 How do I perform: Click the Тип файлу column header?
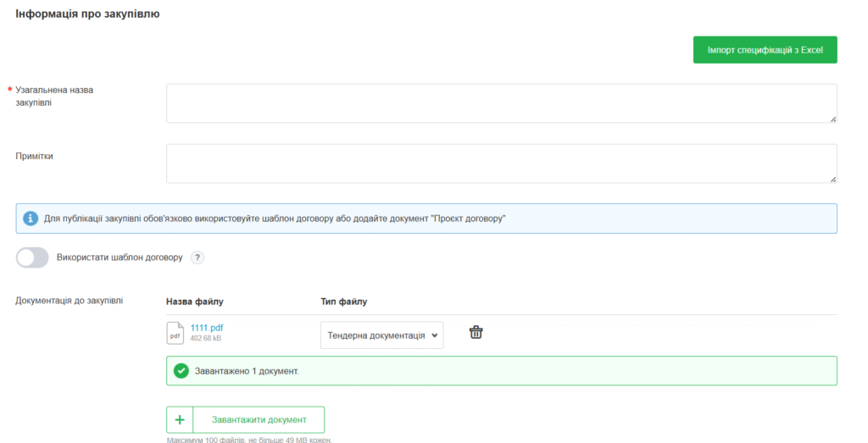pyautogui.click(x=343, y=302)
